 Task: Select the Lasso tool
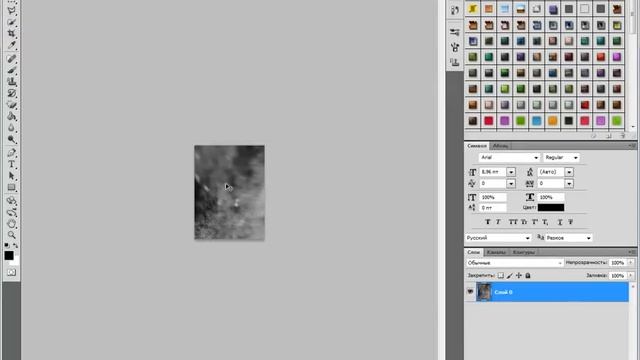coord(11,11)
